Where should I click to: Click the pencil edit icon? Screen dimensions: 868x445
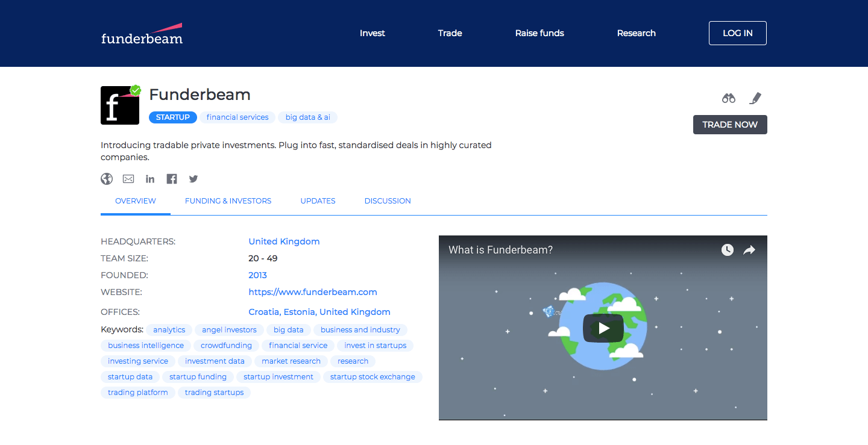[x=755, y=98]
